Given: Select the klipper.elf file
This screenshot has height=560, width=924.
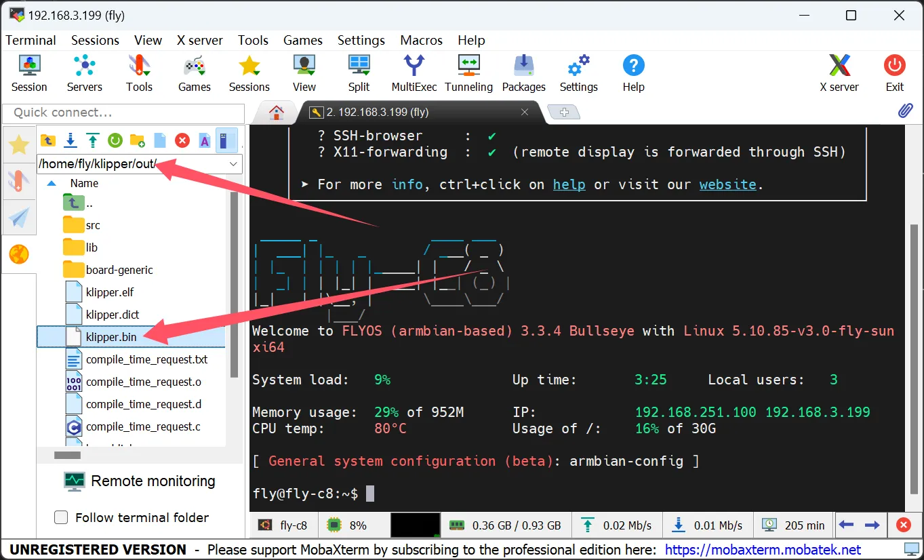Looking at the screenshot, I should pyautogui.click(x=110, y=292).
